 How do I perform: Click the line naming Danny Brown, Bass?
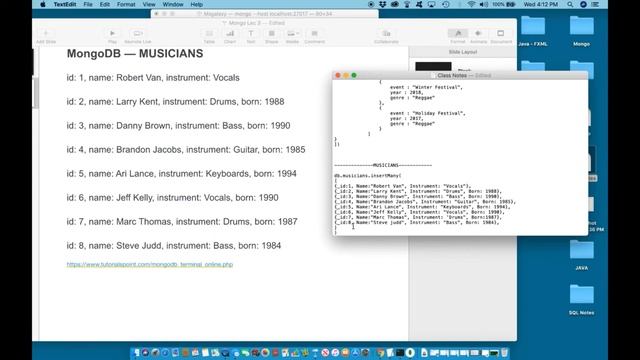click(x=178, y=126)
